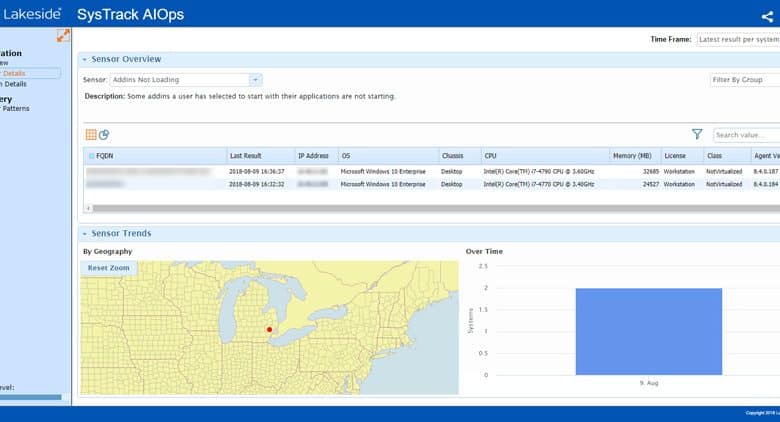Click the red location dot on map

coord(269,329)
